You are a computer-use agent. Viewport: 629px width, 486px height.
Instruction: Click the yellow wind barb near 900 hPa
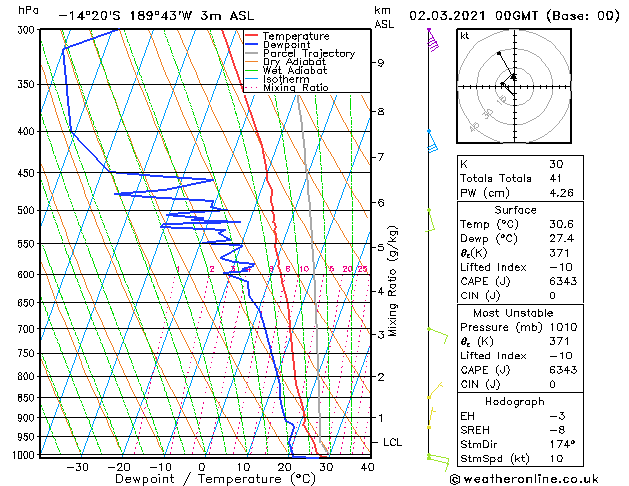431,418
